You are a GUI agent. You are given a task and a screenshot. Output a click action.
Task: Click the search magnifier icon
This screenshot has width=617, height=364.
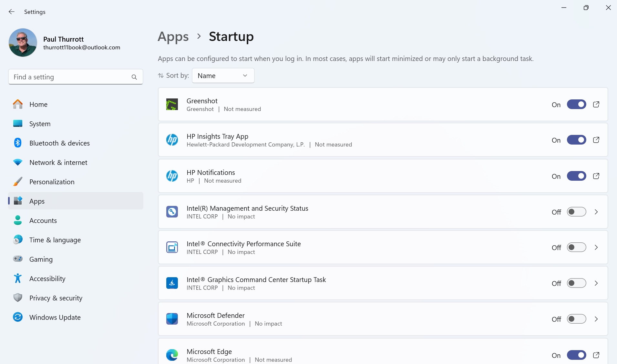(134, 77)
